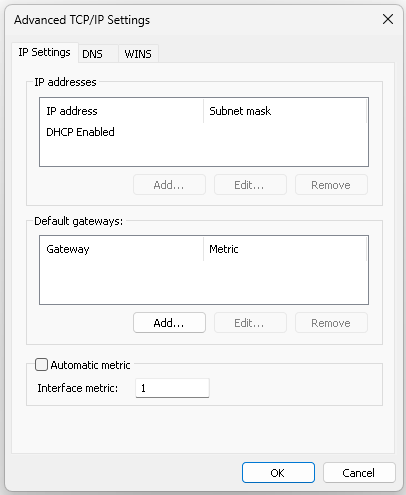The height and width of the screenshot is (495, 406).
Task: Click the Edit button under IP addresses
Action: tap(250, 185)
